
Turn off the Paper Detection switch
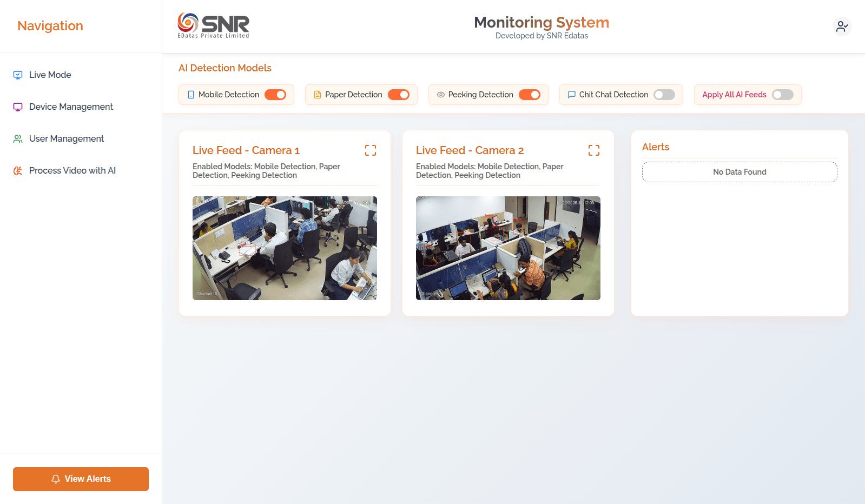tap(399, 95)
